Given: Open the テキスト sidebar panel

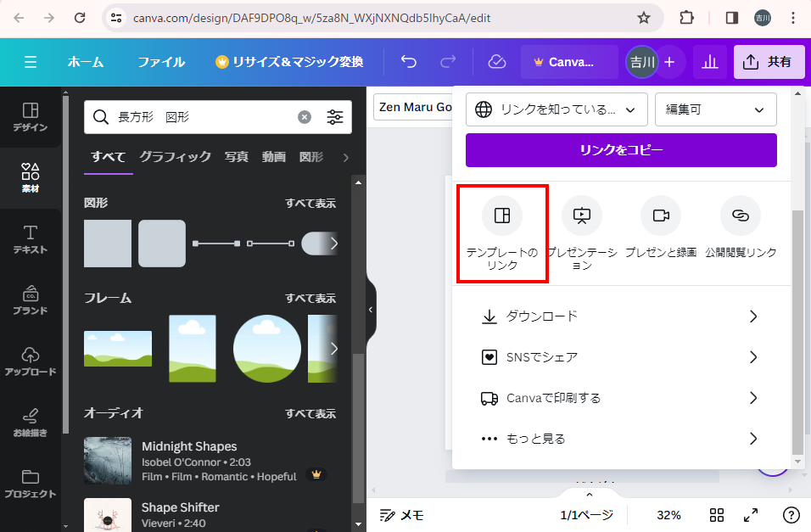Looking at the screenshot, I should coord(31,239).
